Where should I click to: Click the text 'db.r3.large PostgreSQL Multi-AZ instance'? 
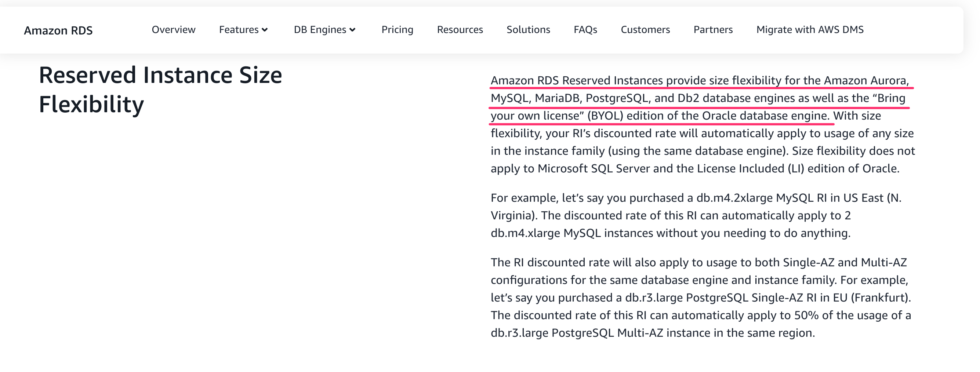coord(600,333)
